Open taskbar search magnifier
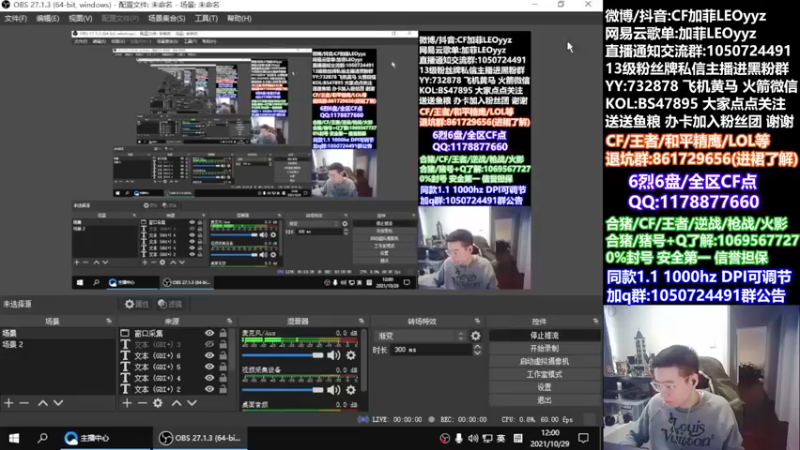The width and height of the screenshot is (800, 450). click(x=43, y=438)
